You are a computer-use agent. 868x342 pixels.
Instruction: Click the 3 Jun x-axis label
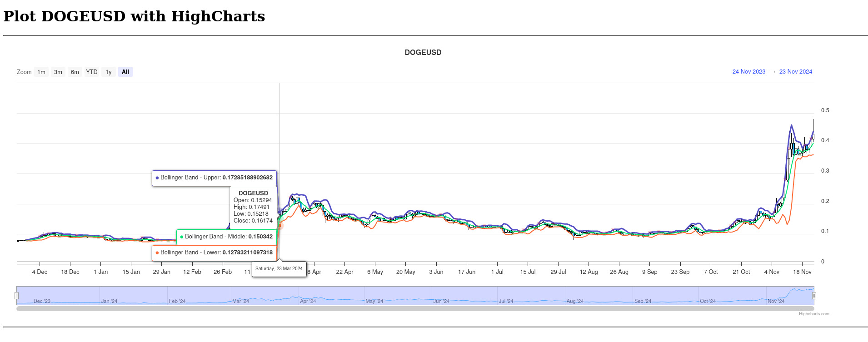tap(436, 272)
